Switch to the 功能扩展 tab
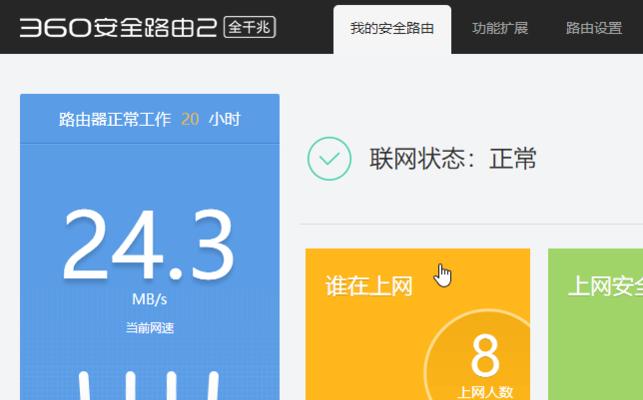Screen dimensions: 643x400 [499, 28]
